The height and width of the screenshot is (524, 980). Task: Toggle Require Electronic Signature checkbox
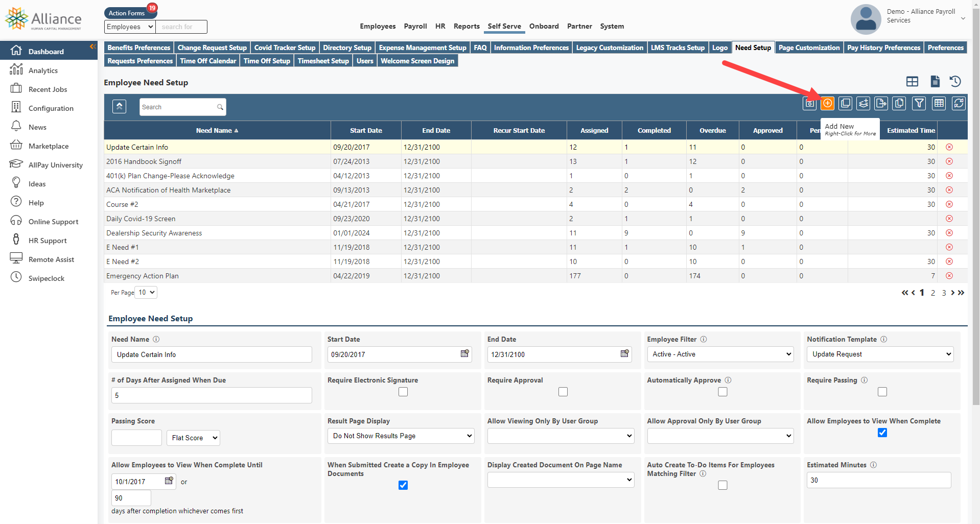click(x=403, y=392)
